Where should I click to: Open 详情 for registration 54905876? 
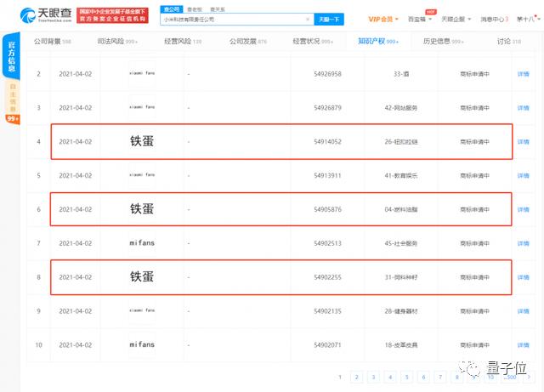coord(524,209)
